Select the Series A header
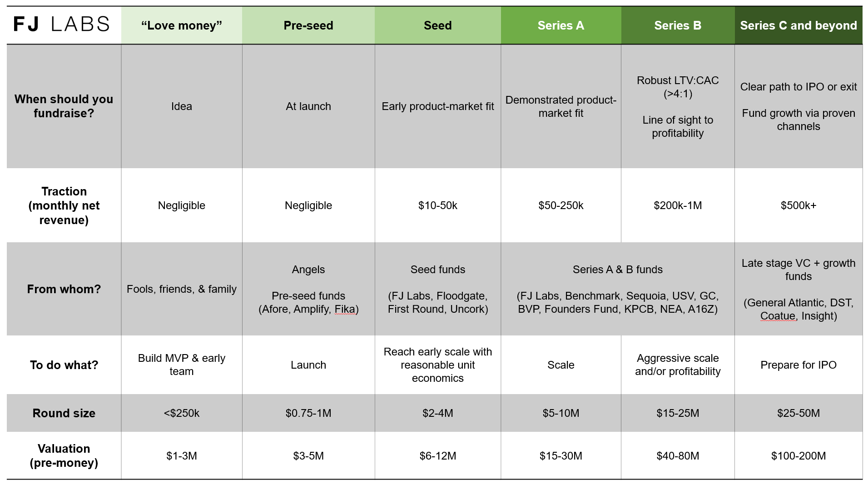The image size is (868, 485). click(561, 25)
